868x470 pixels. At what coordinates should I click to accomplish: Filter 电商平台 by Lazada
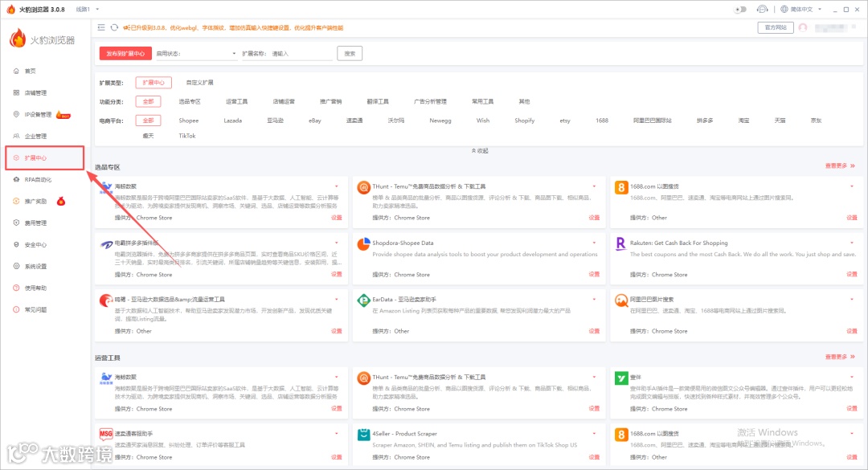pyautogui.click(x=232, y=121)
